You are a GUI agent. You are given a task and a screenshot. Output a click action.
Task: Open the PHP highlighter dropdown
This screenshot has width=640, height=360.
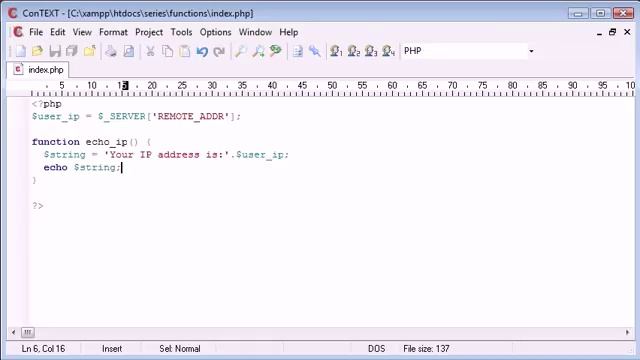(x=531, y=51)
